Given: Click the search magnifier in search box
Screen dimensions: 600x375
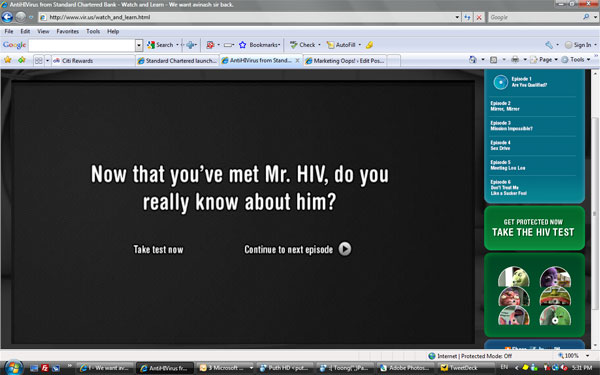Looking at the screenshot, I should (586, 17).
